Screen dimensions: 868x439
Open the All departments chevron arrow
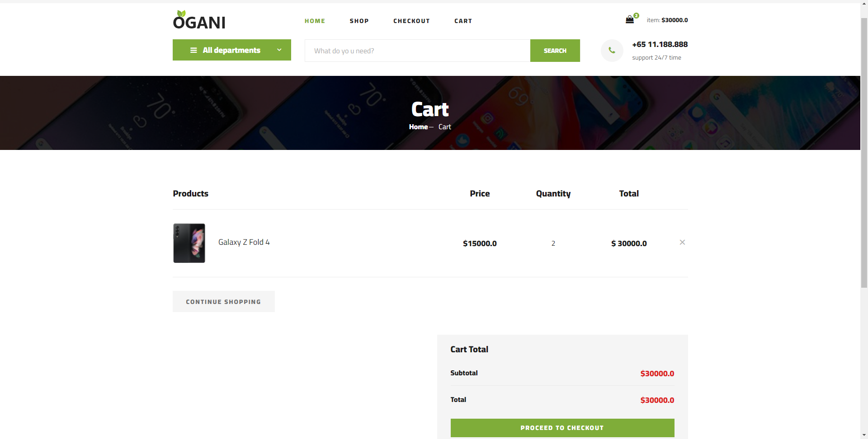279,50
